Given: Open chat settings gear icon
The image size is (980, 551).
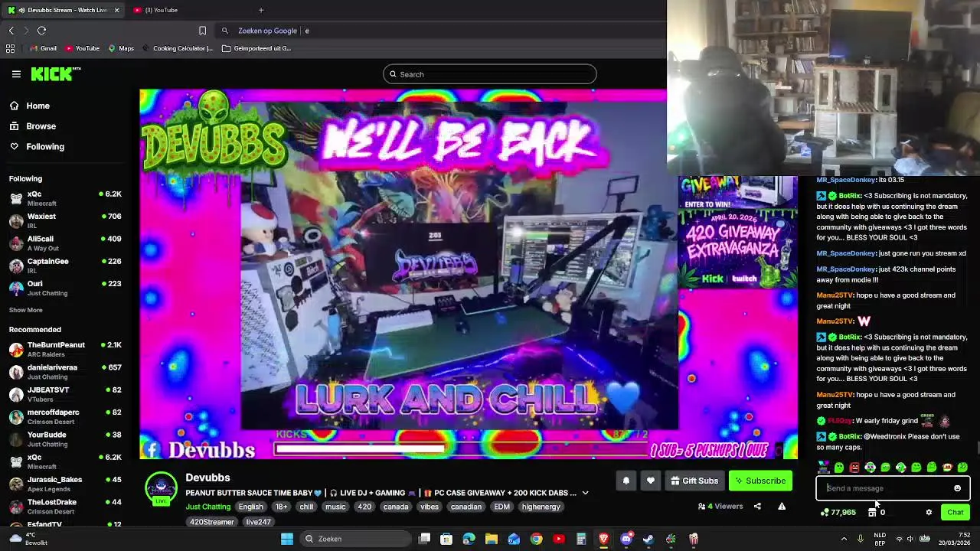Looking at the screenshot, I should pyautogui.click(x=929, y=513).
